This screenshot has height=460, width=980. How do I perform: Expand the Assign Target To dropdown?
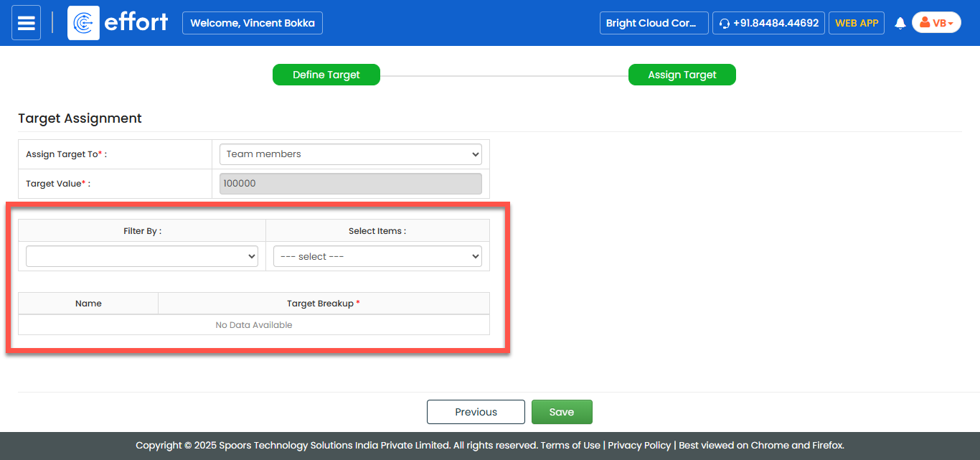pos(351,154)
